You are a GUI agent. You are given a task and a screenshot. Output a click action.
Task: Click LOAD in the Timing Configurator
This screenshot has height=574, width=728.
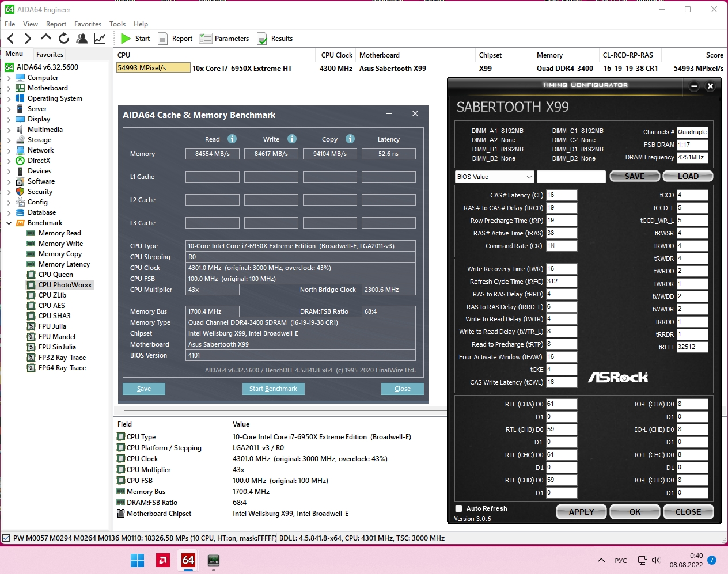coord(688,176)
